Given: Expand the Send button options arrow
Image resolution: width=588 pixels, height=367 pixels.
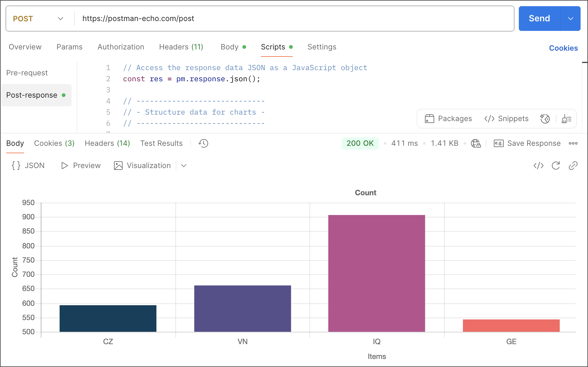Looking at the screenshot, I should (x=570, y=19).
